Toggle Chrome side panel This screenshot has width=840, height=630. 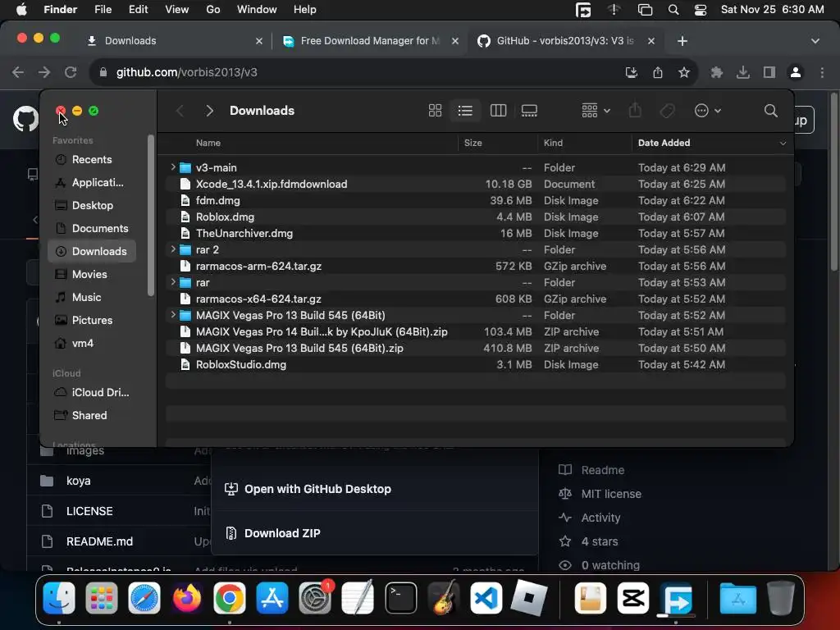click(x=769, y=72)
